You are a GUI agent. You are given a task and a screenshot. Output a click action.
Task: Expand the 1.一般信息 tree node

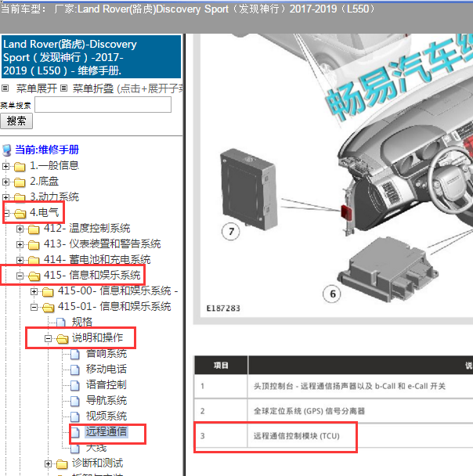coord(5,166)
